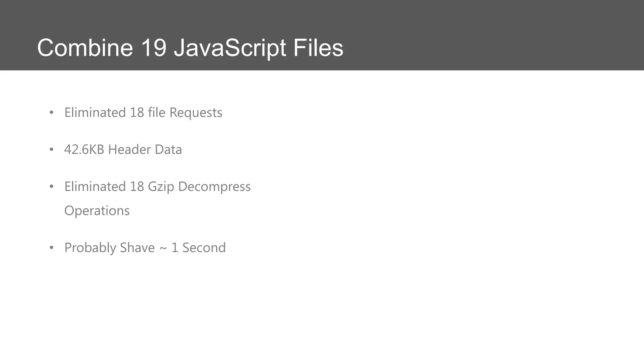Click the '42.6KB Header Data' bullet text
This screenshot has height=362, width=644.
click(123, 150)
